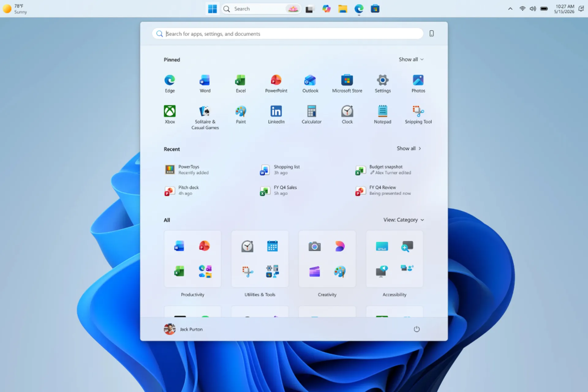Screen dimensions: 588x392
Task: Open Task View on the taskbar
Action: pos(310,9)
